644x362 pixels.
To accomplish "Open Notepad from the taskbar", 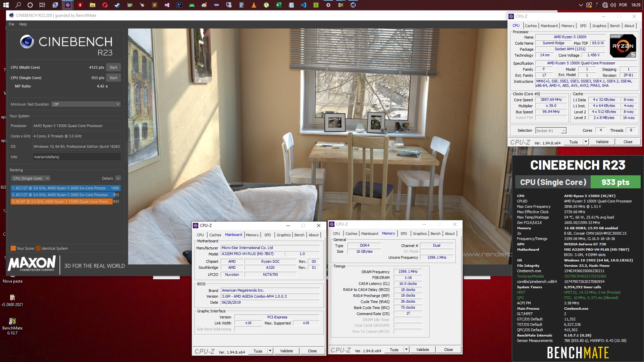I will point(291,5).
